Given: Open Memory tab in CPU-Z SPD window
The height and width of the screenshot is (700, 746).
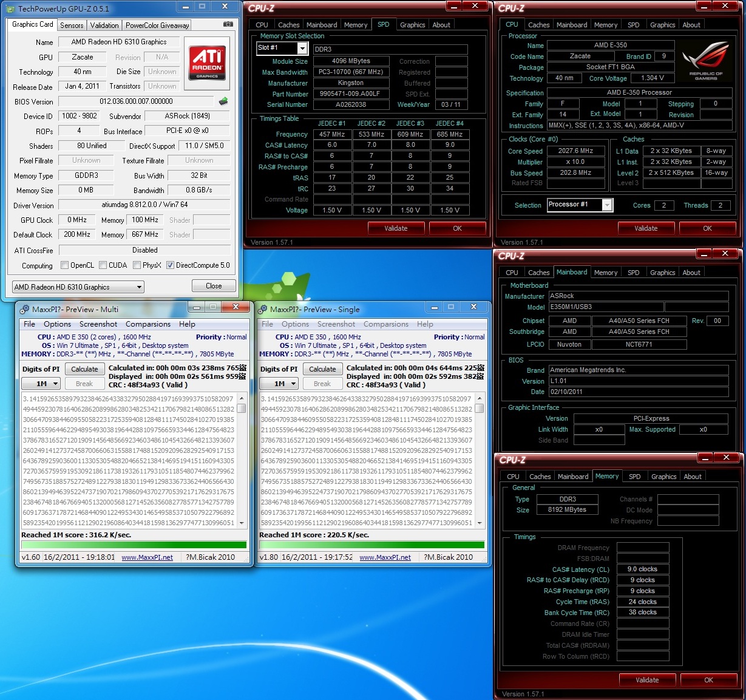Looking at the screenshot, I should [356, 25].
